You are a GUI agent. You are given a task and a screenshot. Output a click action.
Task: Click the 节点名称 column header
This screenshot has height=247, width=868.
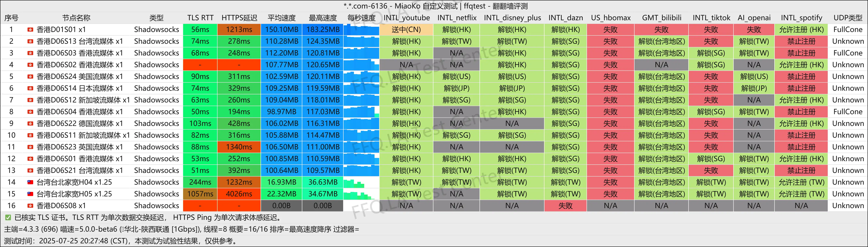click(x=76, y=18)
